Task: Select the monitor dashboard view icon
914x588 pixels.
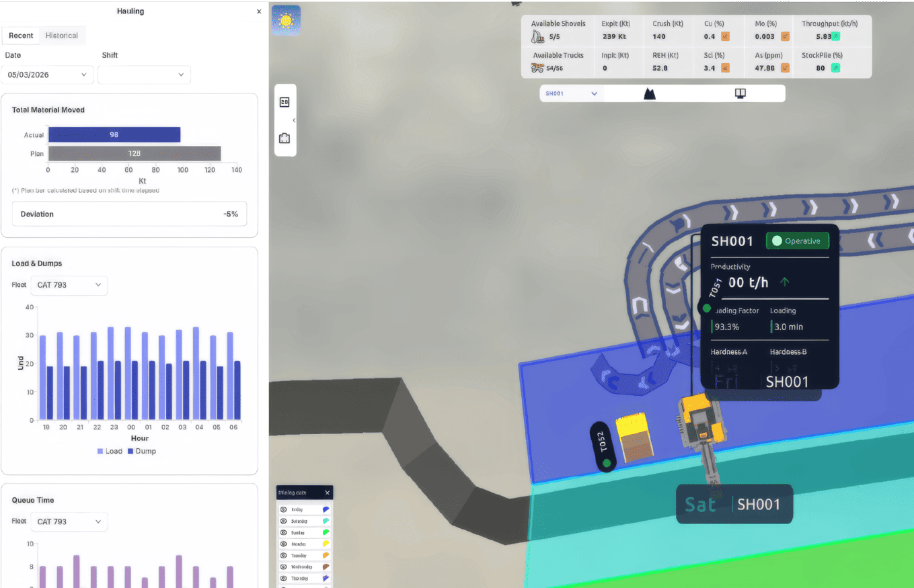Action: coord(740,93)
